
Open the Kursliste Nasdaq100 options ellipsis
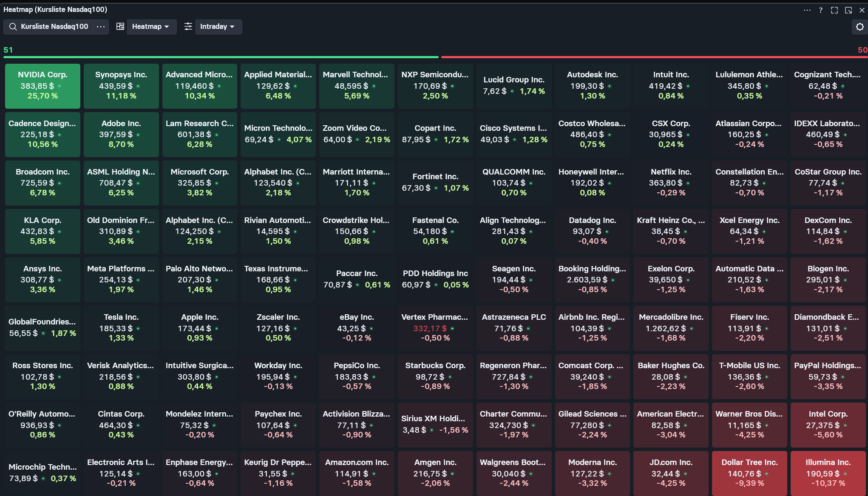point(101,27)
